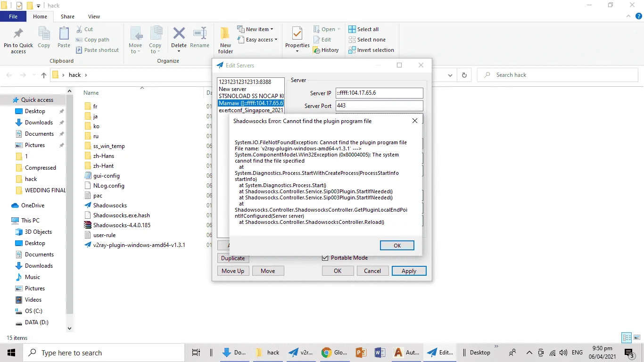The height and width of the screenshot is (362, 644).
Task: Click Pin to Quick access icon
Action: click(18, 40)
